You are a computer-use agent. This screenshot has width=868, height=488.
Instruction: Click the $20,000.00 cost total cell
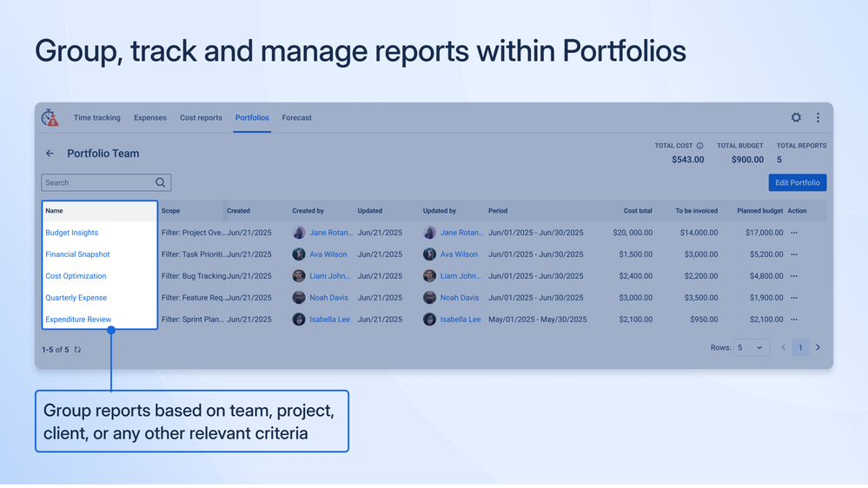[633, 233]
